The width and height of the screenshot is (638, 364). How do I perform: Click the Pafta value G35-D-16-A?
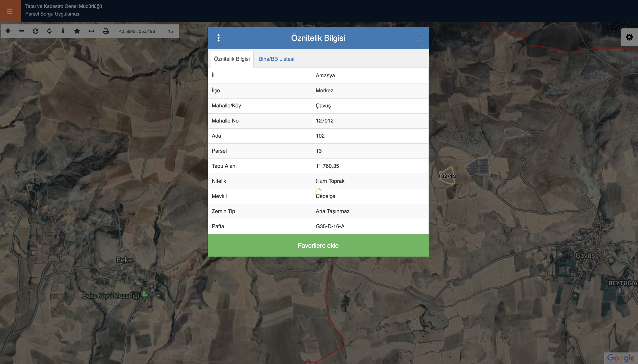click(x=330, y=226)
